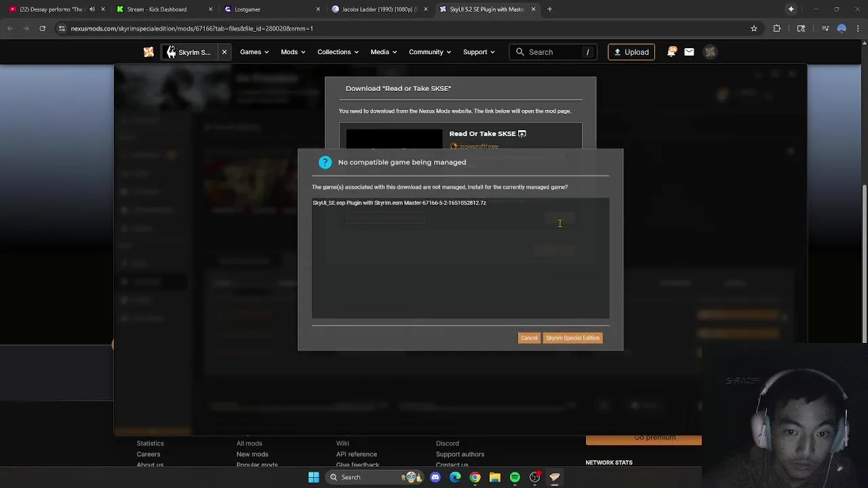Image resolution: width=868 pixels, height=488 pixels.
Task: Open the New mods footer link
Action: (x=252, y=454)
